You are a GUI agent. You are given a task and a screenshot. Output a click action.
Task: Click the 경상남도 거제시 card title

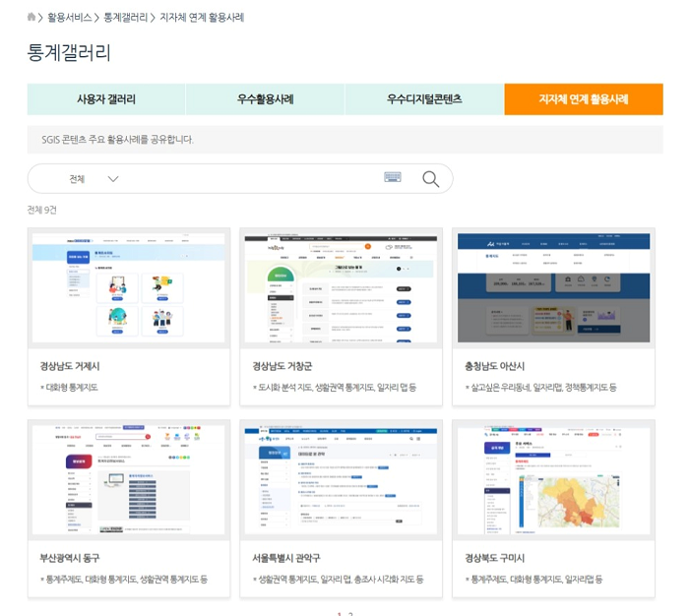70,366
